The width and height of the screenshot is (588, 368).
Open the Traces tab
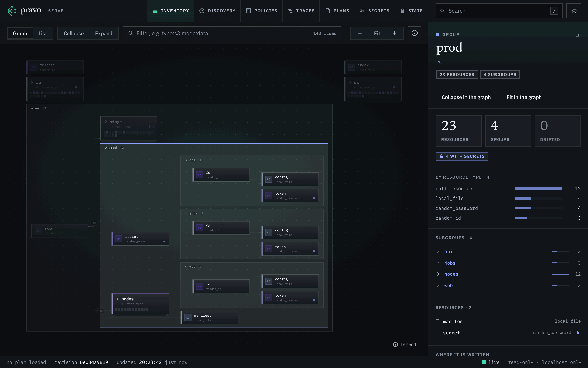(301, 11)
